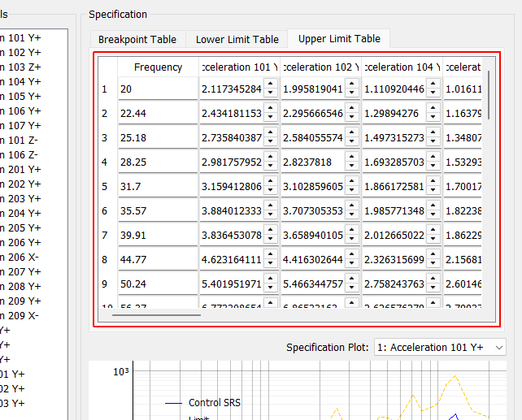This screenshot has width=522, height=420.
Task: Click the Acceleration 104 Y column header
Action: point(402,67)
